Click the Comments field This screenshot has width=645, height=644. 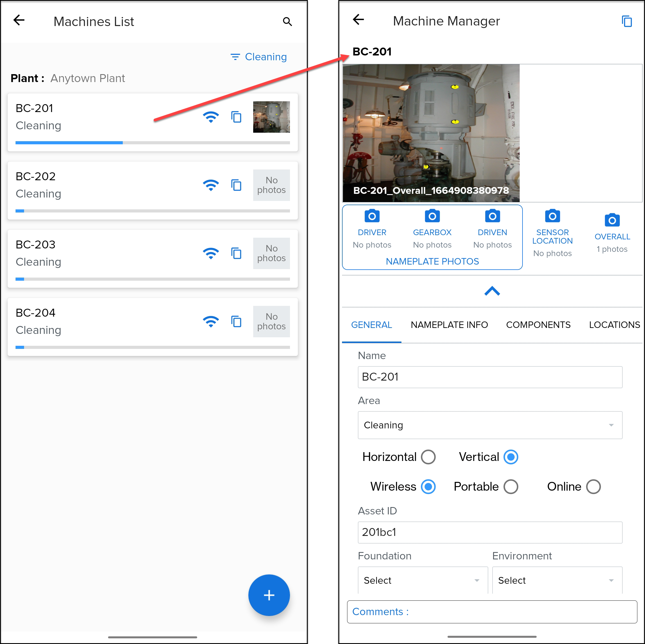(492, 612)
